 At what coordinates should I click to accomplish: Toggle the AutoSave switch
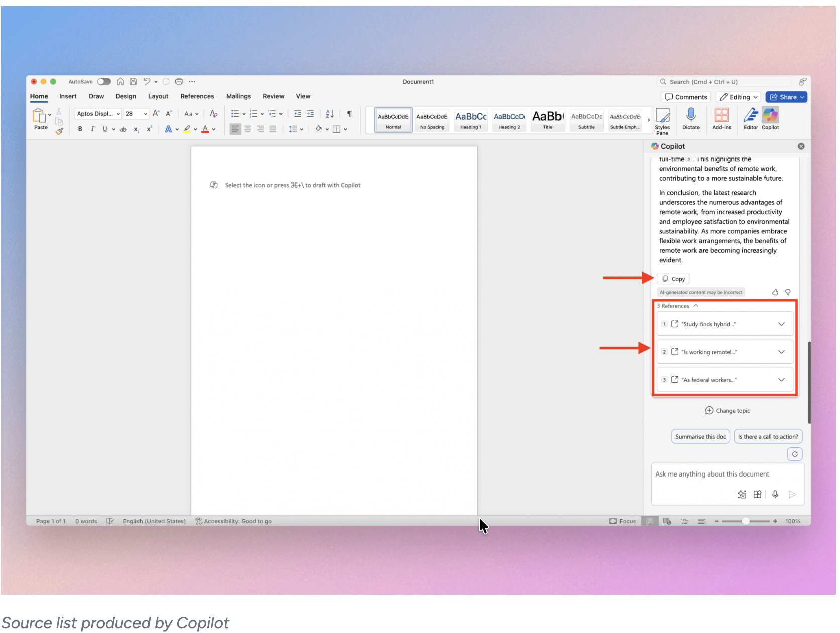(x=104, y=81)
